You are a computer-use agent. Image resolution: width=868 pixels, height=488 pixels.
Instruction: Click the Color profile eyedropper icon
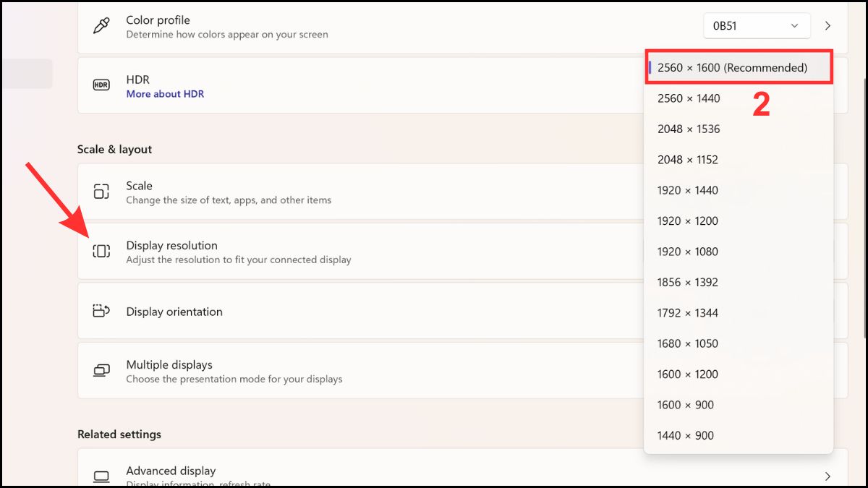[x=101, y=26]
